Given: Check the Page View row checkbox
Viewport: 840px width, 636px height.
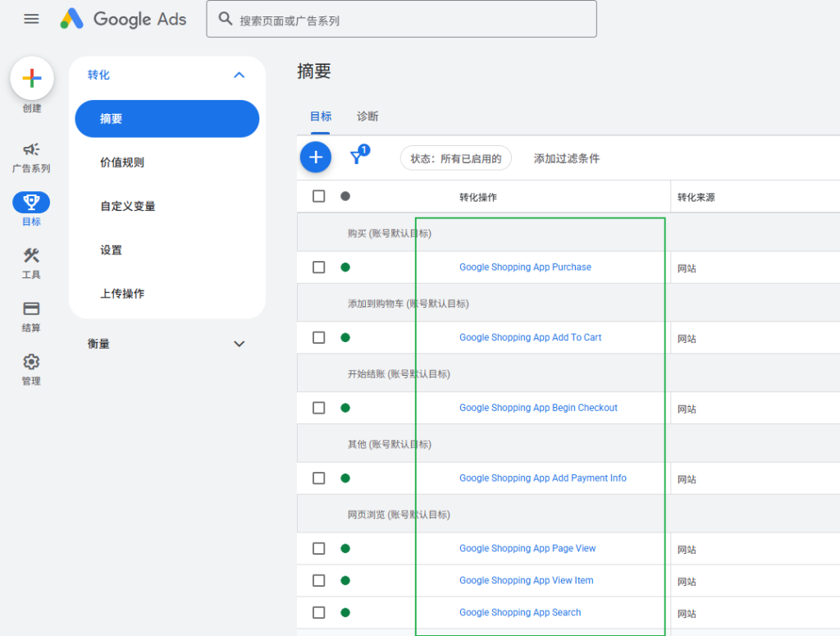Looking at the screenshot, I should click(319, 548).
